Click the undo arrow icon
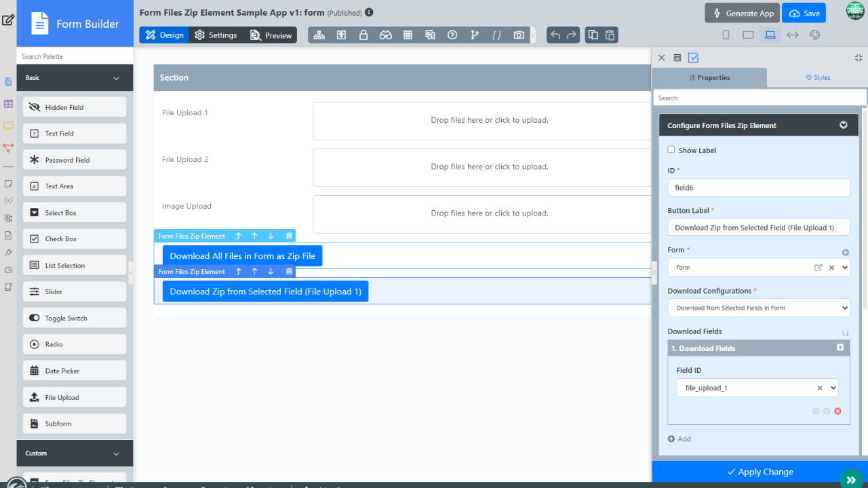This screenshot has height=488, width=868. click(x=555, y=35)
